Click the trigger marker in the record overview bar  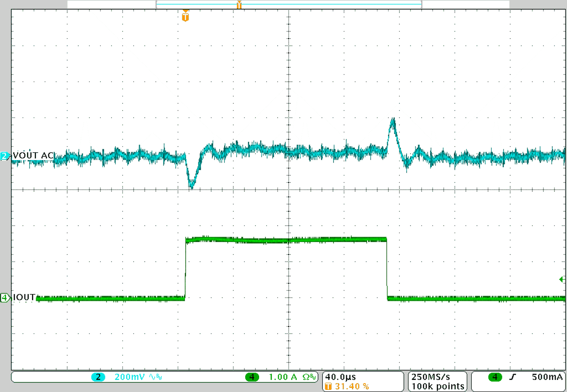tap(239, 5)
